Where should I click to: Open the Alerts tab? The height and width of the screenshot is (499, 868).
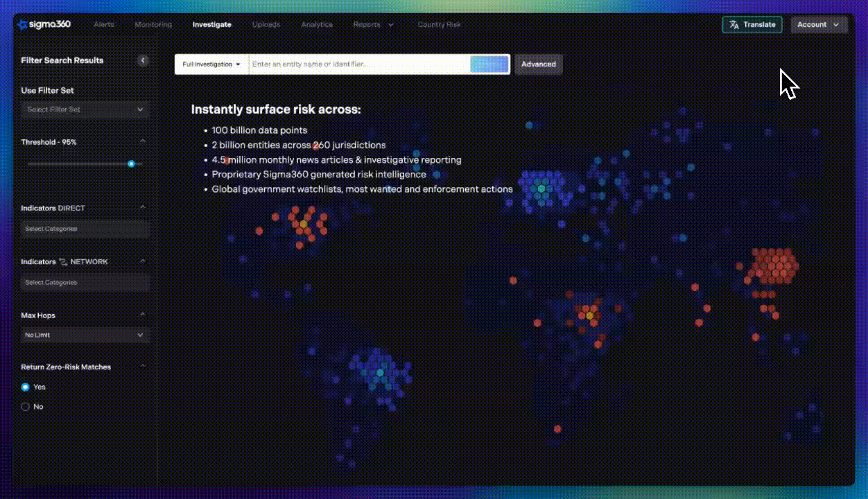[104, 25]
